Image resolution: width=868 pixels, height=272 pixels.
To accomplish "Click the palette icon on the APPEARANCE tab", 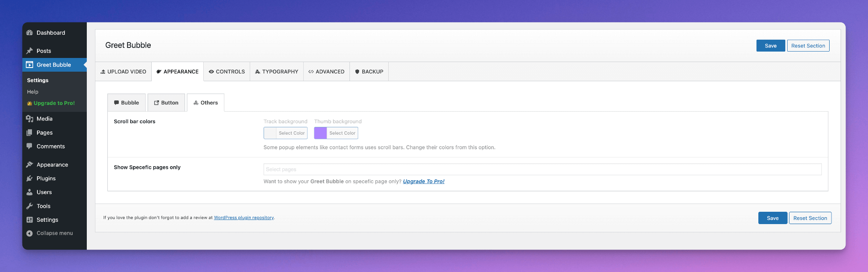I will pyautogui.click(x=159, y=72).
